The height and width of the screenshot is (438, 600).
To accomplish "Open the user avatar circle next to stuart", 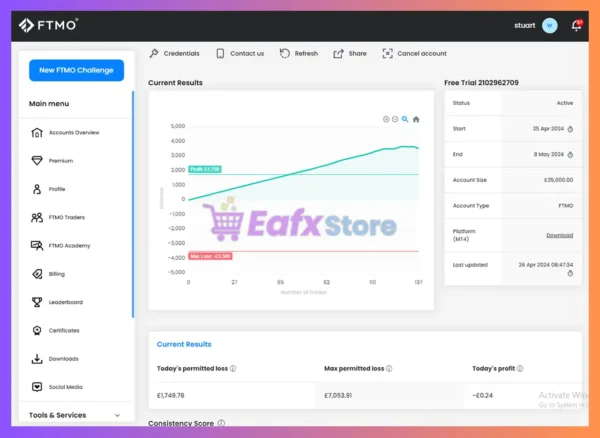I will pyautogui.click(x=549, y=26).
